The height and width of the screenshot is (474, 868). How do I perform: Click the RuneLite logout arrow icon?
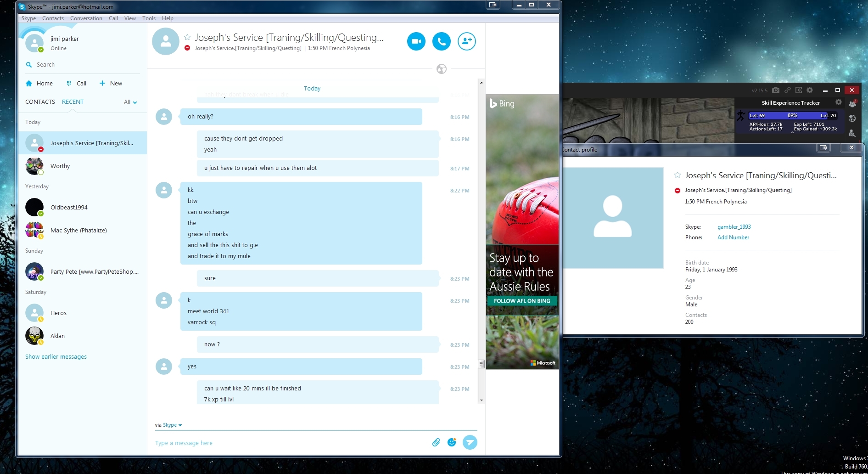pyautogui.click(x=799, y=90)
